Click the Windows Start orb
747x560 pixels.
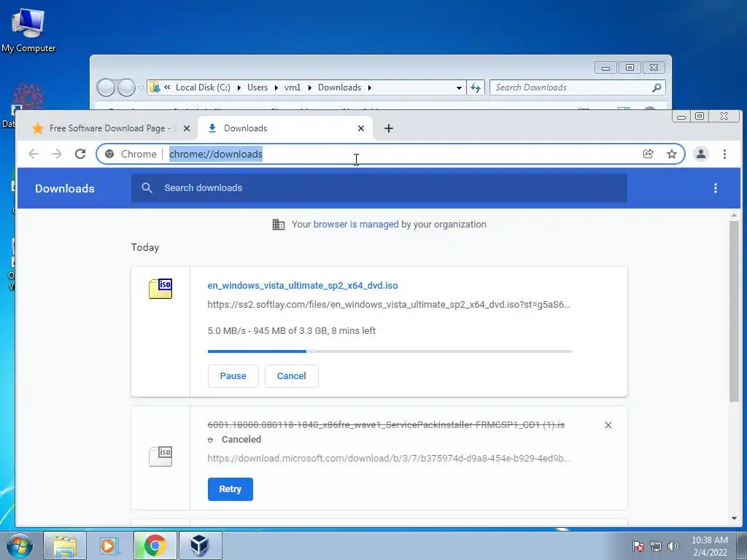pyautogui.click(x=20, y=545)
